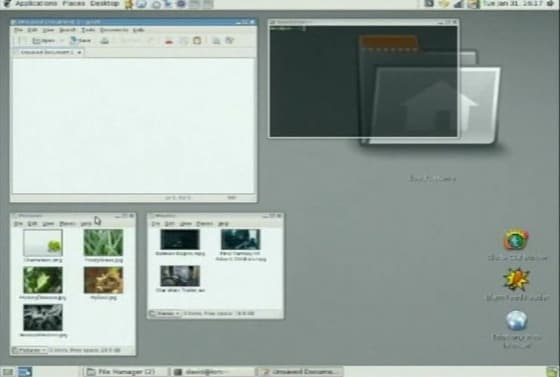Image resolution: width=560 pixels, height=377 pixels.
Task: Open the Documents menu in gedit
Action: coord(114,30)
